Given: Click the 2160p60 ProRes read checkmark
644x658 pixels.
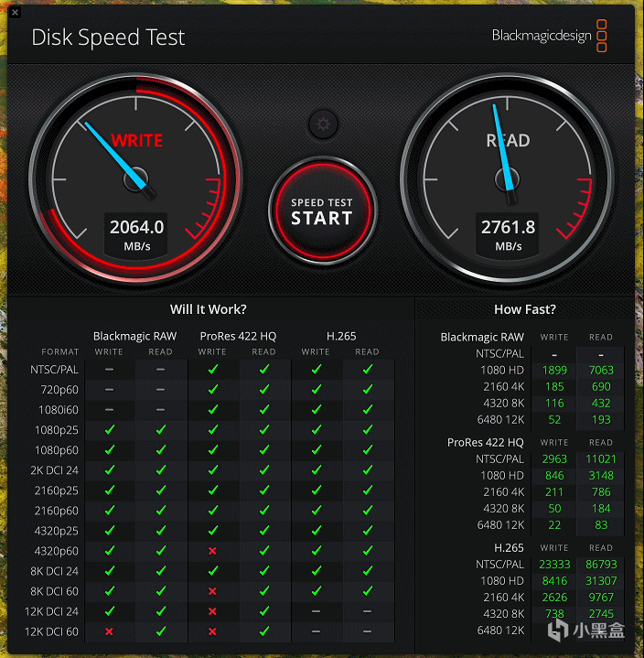Looking at the screenshot, I should pyautogui.click(x=264, y=510).
